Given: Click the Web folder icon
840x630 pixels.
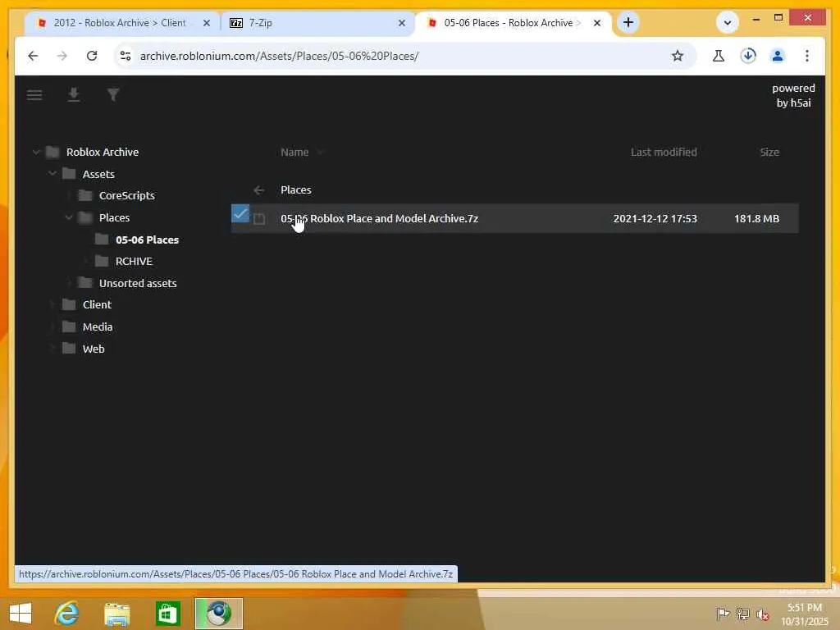Looking at the screenshot, I should (x=69, y=348).
